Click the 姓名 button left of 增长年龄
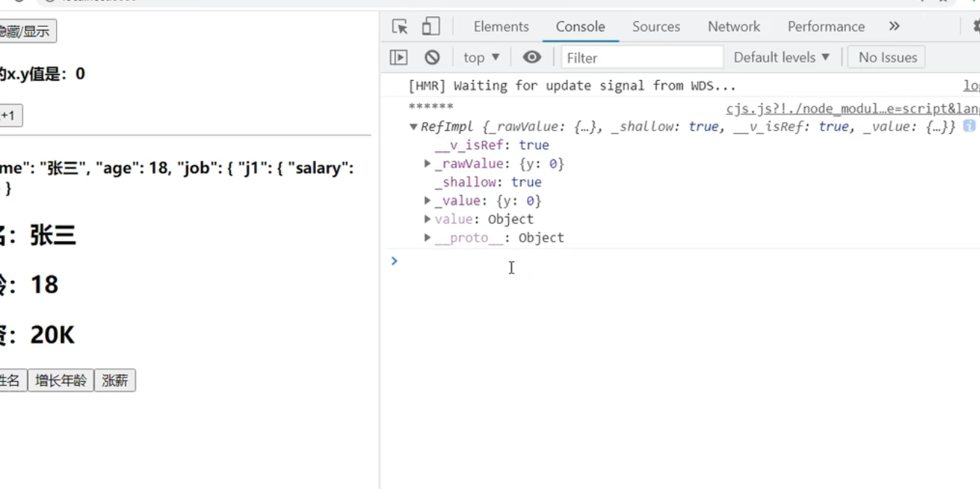The image size is (980, 489). tap(12, 381)
